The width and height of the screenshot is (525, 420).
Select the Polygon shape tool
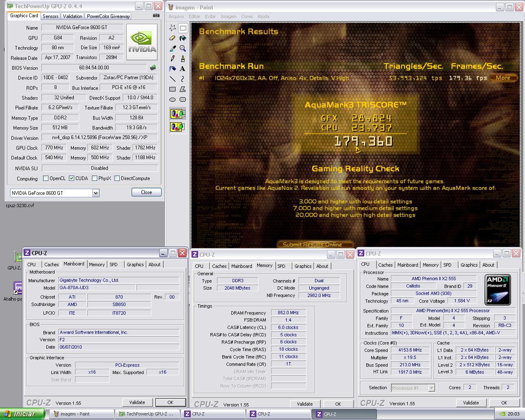tap(183, 89)
